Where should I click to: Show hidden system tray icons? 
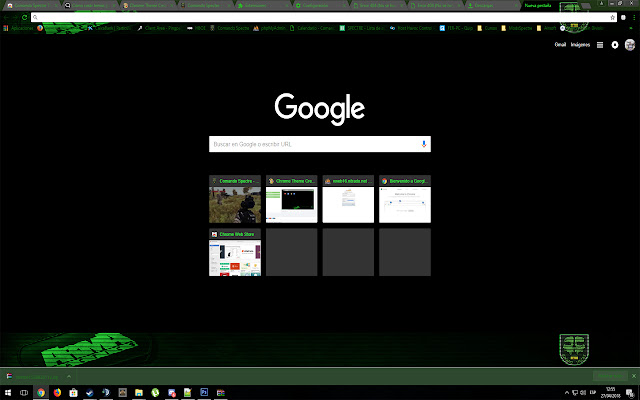pos(567,393)
